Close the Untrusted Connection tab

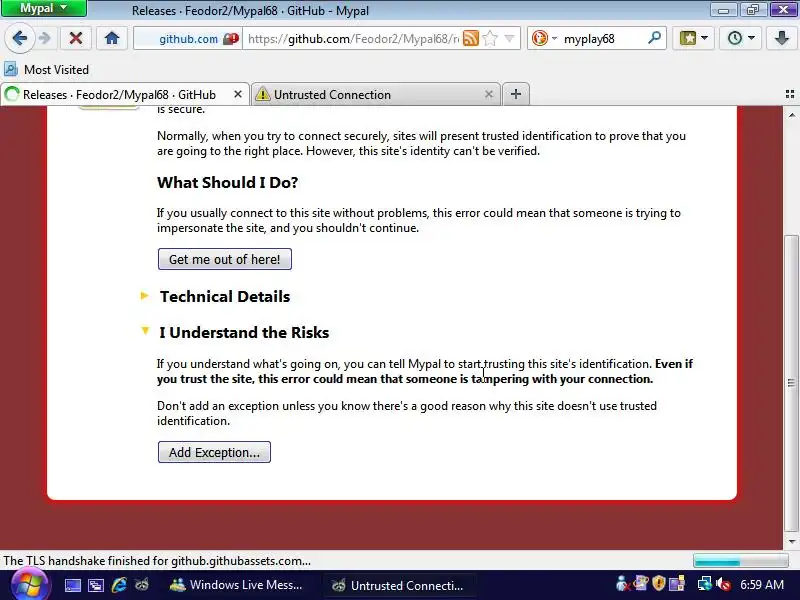pos(489,94)
